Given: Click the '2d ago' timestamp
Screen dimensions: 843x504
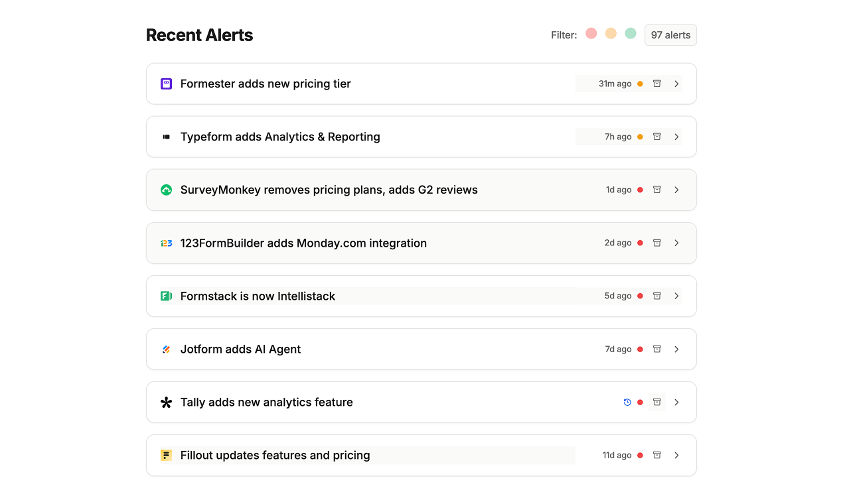Looking at the screenshot, I should 618,243.
